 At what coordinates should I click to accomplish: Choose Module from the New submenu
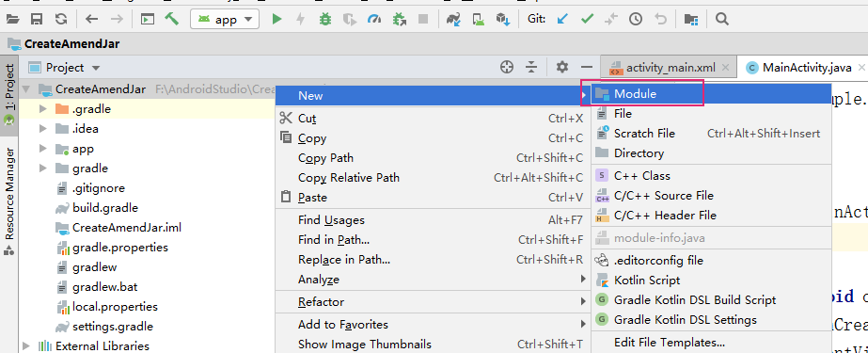pyautogui.click(x=711, y=94)
